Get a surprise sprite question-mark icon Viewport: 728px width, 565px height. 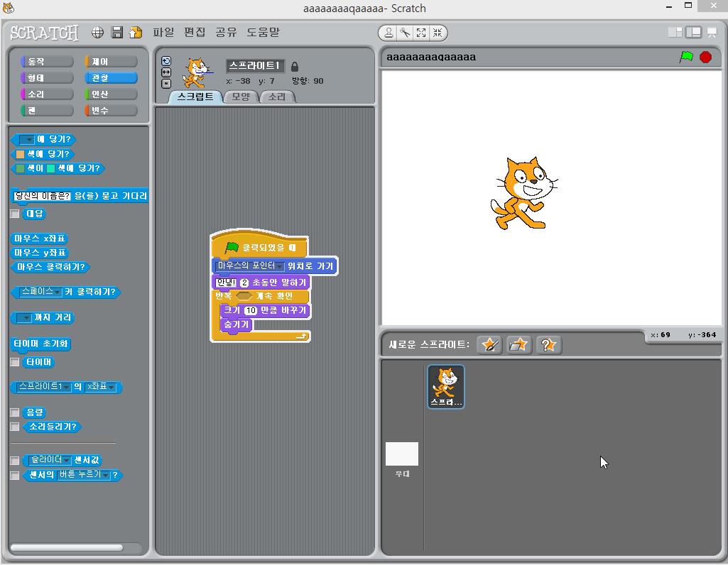point(548,344)
